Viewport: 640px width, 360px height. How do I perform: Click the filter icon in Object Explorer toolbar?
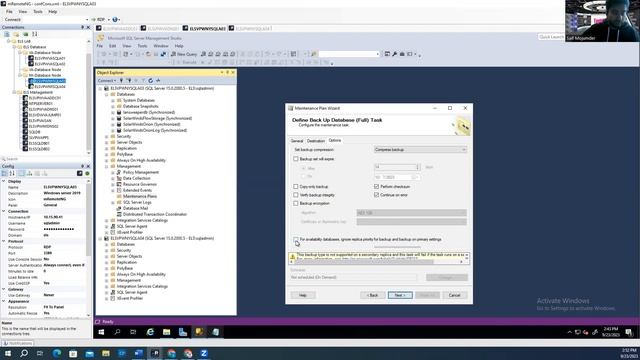143,80
